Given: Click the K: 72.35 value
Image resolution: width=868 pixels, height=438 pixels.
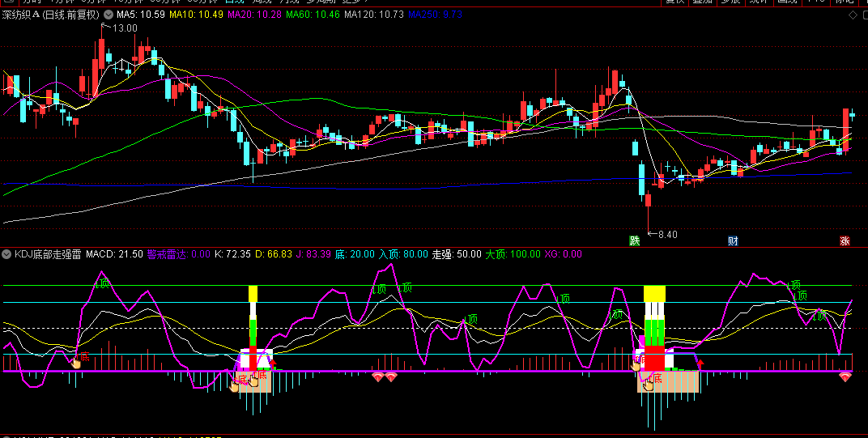Looking at the screenshot, I should click(232, 255).
